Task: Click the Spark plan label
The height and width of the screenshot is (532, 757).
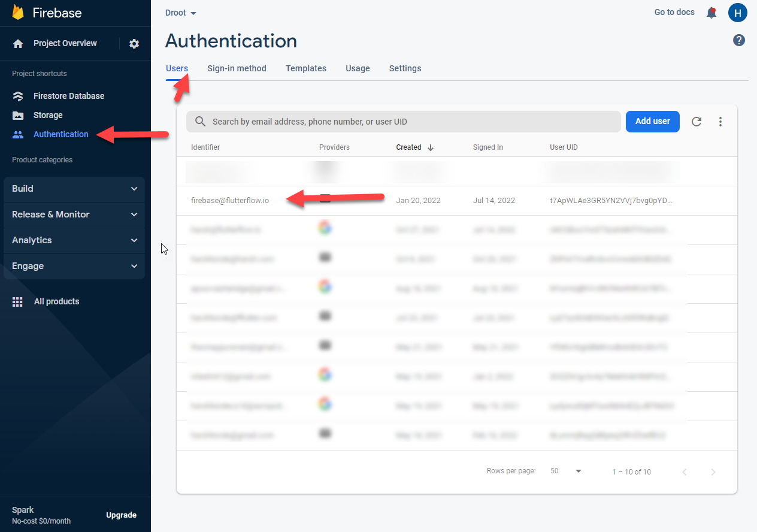Action: coord(23,510)
